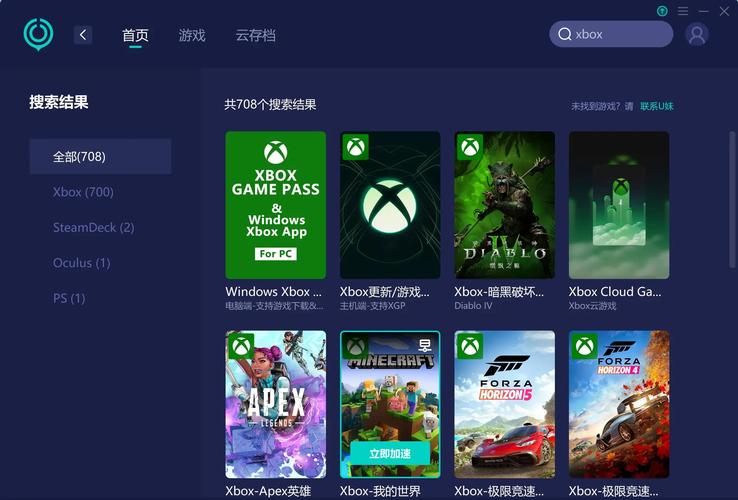The image size is (738, 500).
Task: Click the Xbox badge on Apex card
Action: (x=241, y=346)
